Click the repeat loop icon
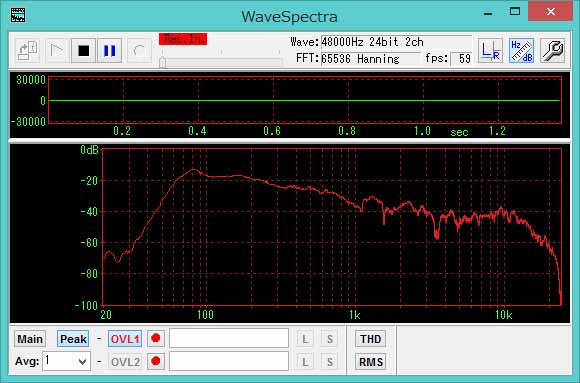 coord(139,51)
